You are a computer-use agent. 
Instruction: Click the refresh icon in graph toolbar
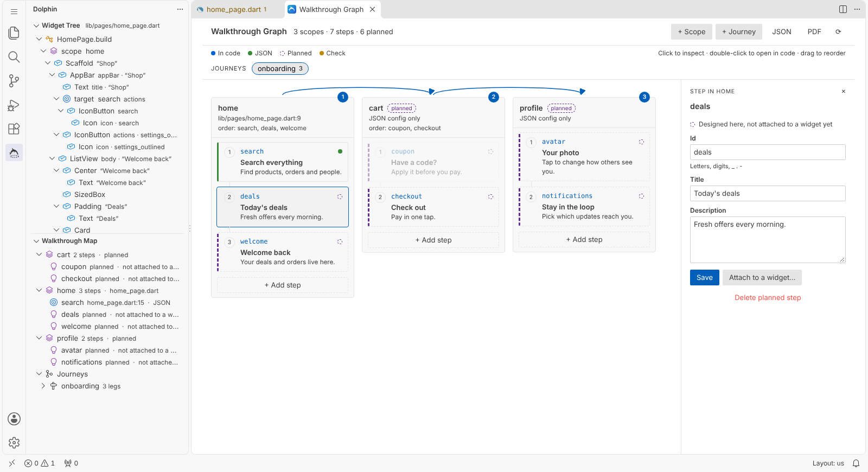(x=838, y=32)
